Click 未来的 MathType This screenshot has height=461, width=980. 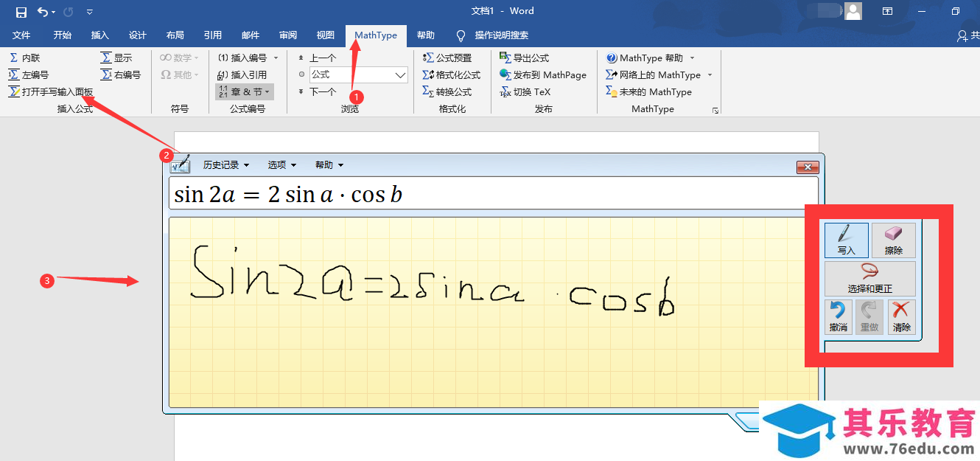[649, 91]
